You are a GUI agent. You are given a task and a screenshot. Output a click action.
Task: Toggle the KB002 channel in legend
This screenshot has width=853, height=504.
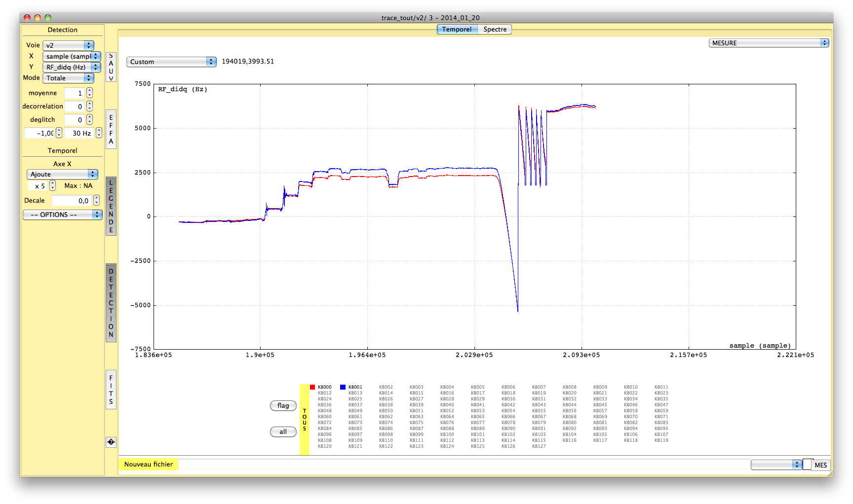[386, 387]
